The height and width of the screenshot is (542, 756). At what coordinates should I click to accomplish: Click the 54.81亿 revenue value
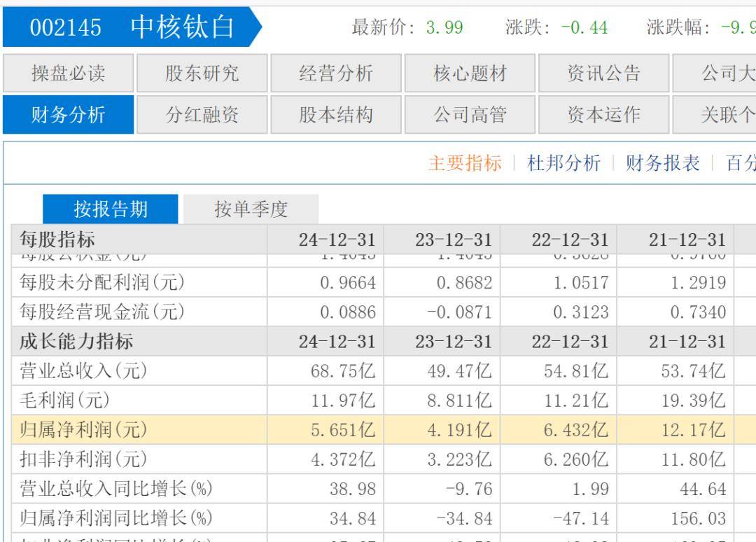[x=576, y=371]
